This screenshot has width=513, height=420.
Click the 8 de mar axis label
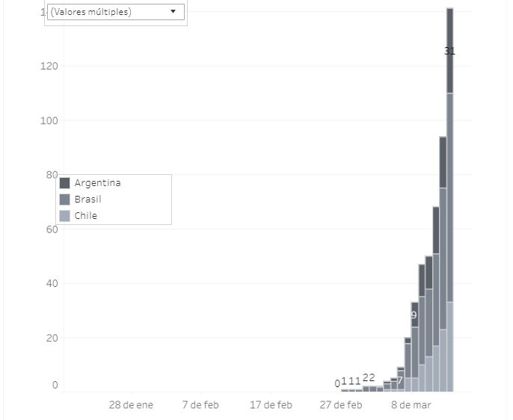[x=411, y=405]
